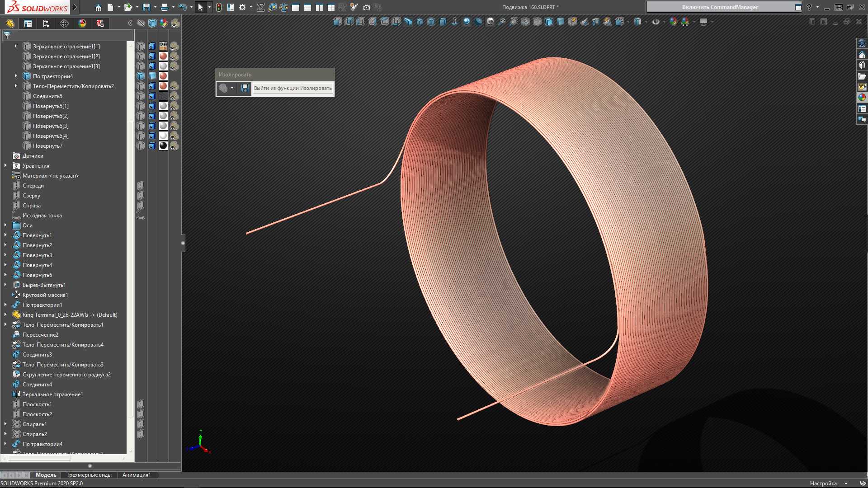The width and height of the screenshot is (868, 488).
Task: Activate the Select arrow cursor tool
Action: coord(201,7)
